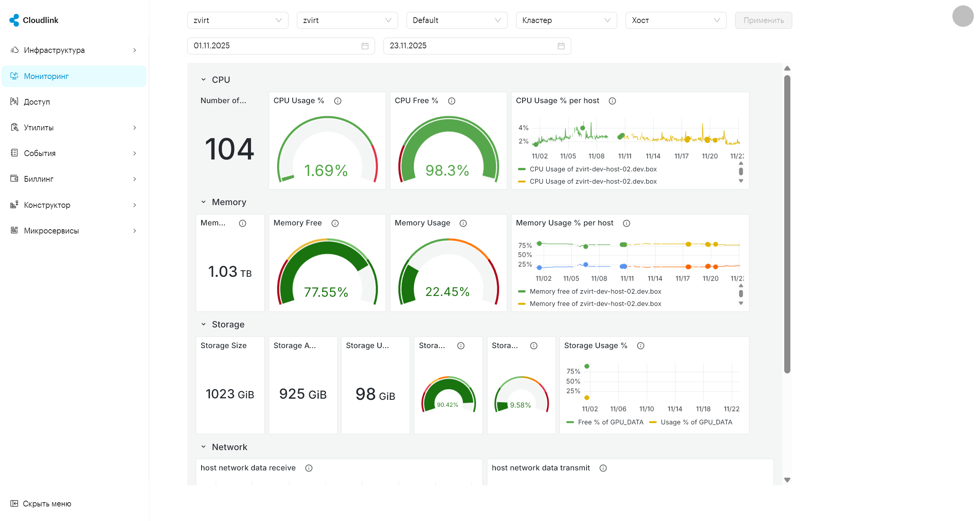980x521 pixels.
Task: Open the События menu item
Action: coord(74,153)
